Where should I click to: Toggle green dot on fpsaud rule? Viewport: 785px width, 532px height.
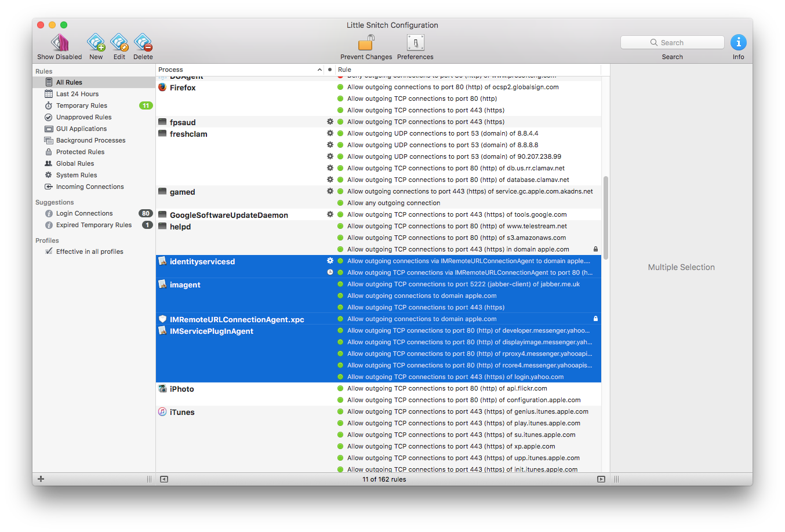(x=340, y=122)
